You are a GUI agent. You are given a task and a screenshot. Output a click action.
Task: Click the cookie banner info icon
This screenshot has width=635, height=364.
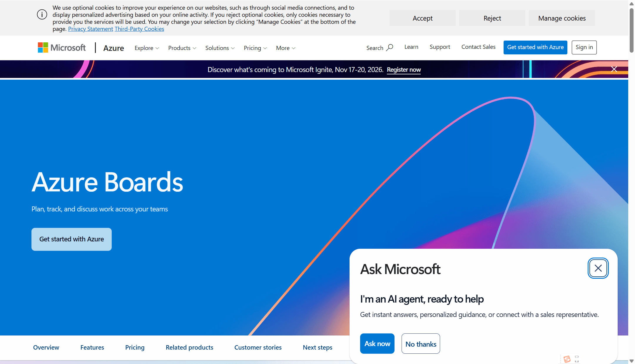click(42, 14)
